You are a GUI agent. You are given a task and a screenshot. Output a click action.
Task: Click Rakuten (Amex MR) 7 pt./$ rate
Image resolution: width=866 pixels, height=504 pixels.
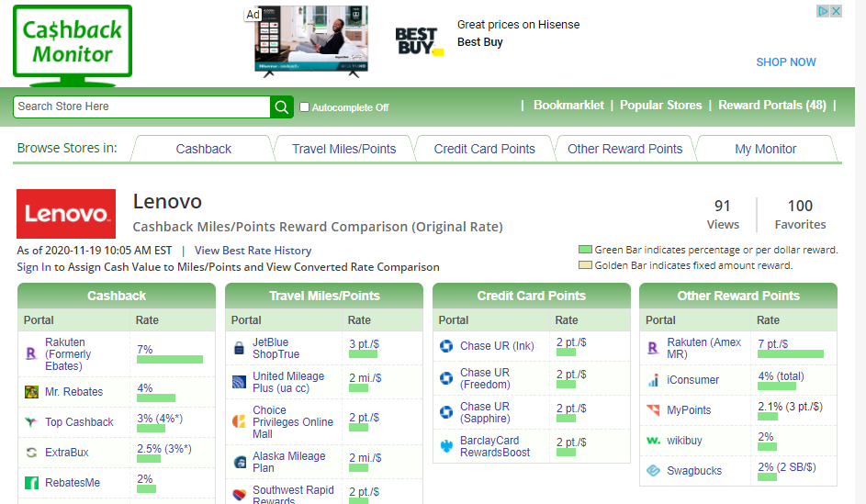[772, 344]
